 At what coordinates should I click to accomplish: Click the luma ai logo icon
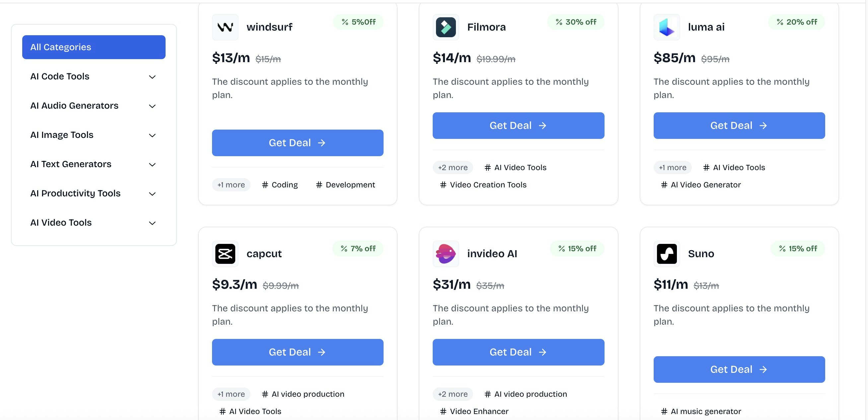point(667,27)
